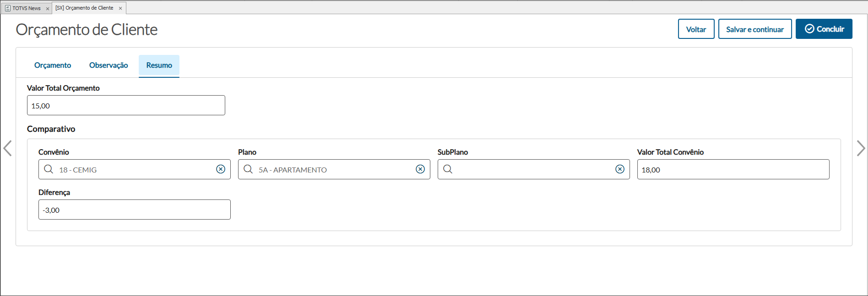Click the Convênio search magnifier icon
This screenshot has width=868, height=296.
click(49, 169)
